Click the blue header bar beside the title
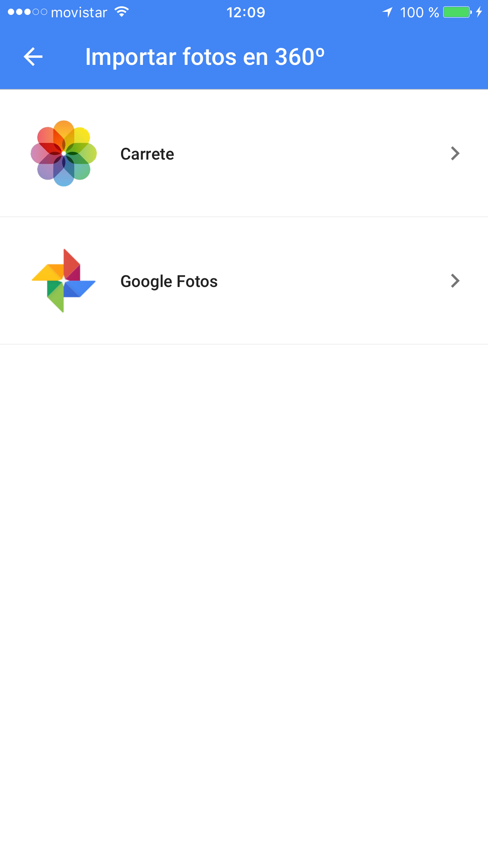 click(x=405, y=57)
